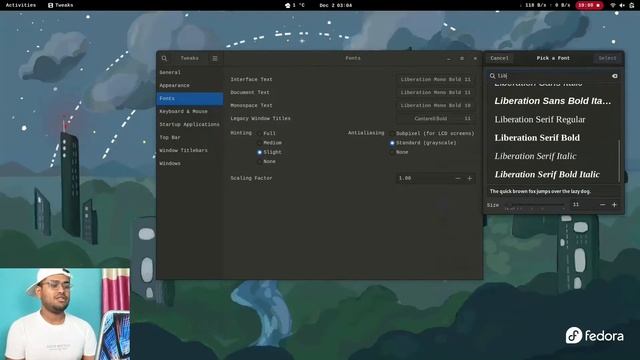
Task: Increase the Scaling Factor value
Action: click(469, 178)
